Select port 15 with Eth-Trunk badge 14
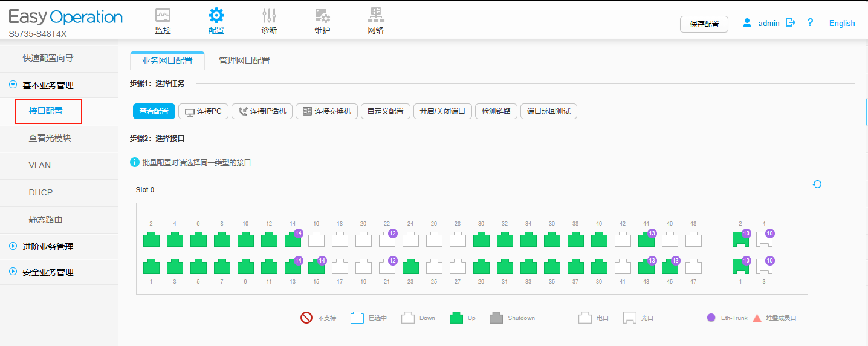 (316, 267)
